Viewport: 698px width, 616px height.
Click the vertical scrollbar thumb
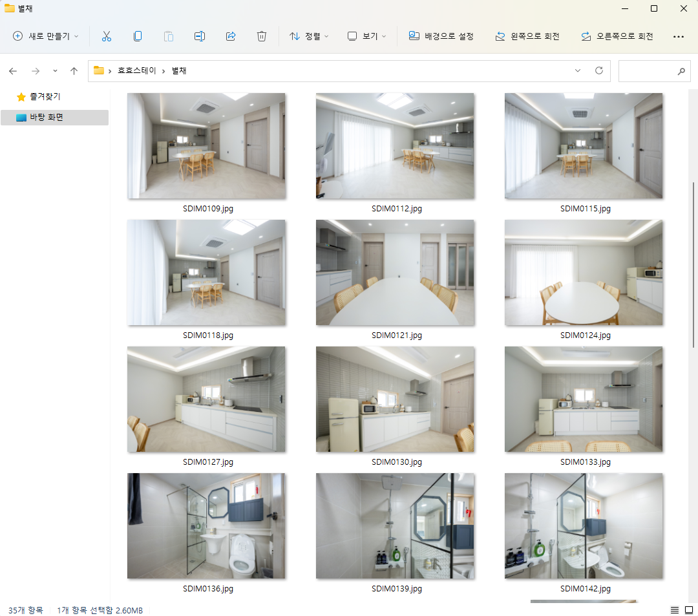pyautogui.click(x=693, y=265)
